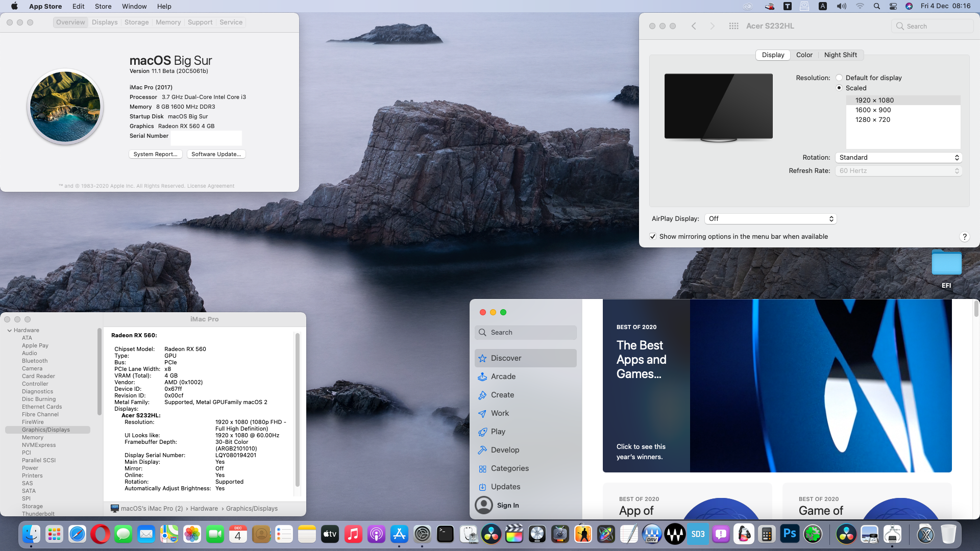Open Refresh Rate 60 Hertz dropdown
Screen dimensions: 980x551
898,171
